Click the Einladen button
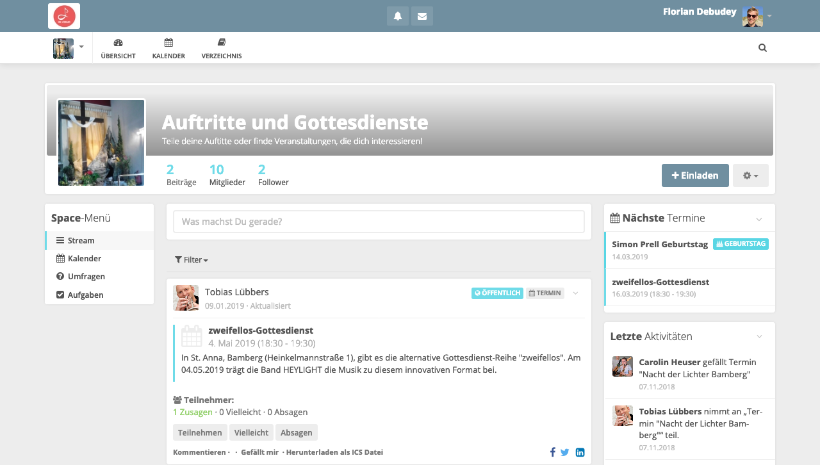820x465 pixels. click(695, 176)
